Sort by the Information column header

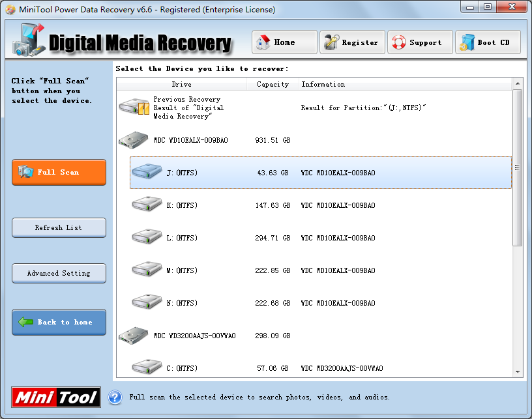(x=405, y=84)
